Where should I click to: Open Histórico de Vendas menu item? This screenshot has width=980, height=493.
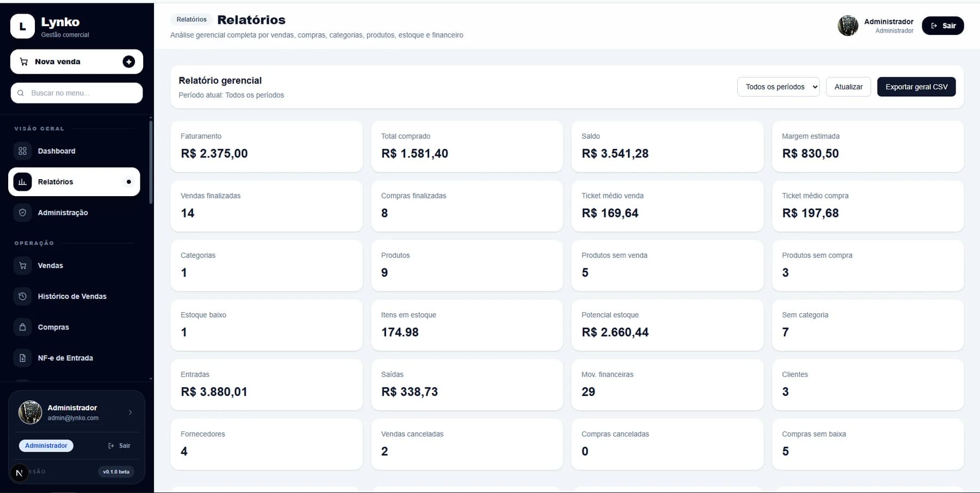click(74, 296)
